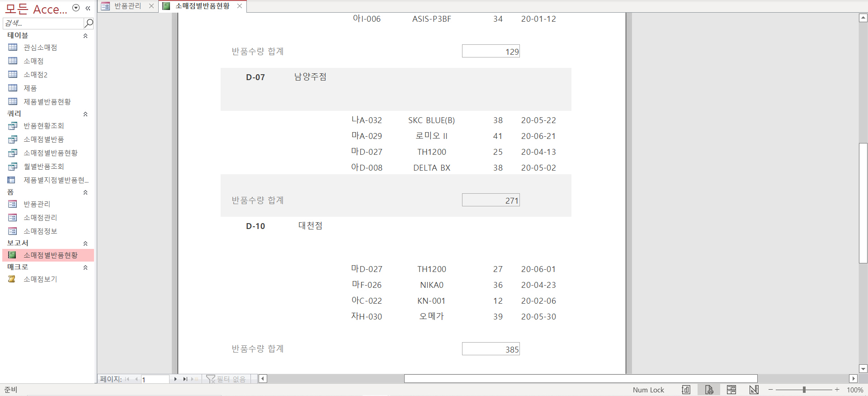Viewport: 868px width, 396px height.
Task: Click zoom out minus button
Action: [771, 390]
